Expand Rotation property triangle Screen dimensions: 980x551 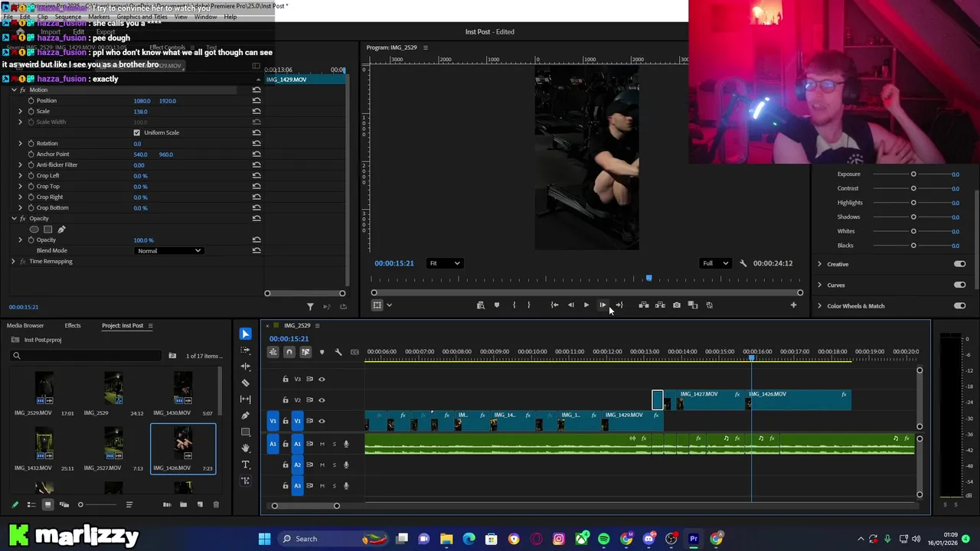(x=21, y=143)
